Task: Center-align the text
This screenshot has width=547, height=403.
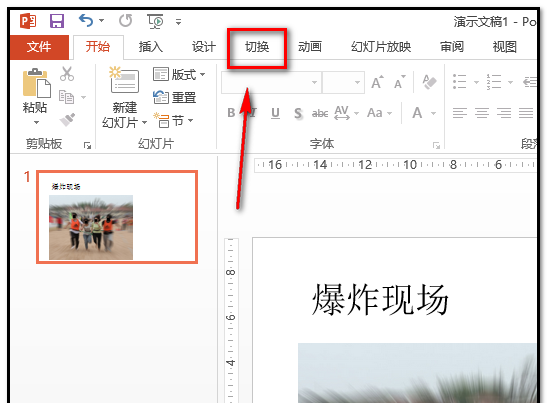Action: click(482, 113)
